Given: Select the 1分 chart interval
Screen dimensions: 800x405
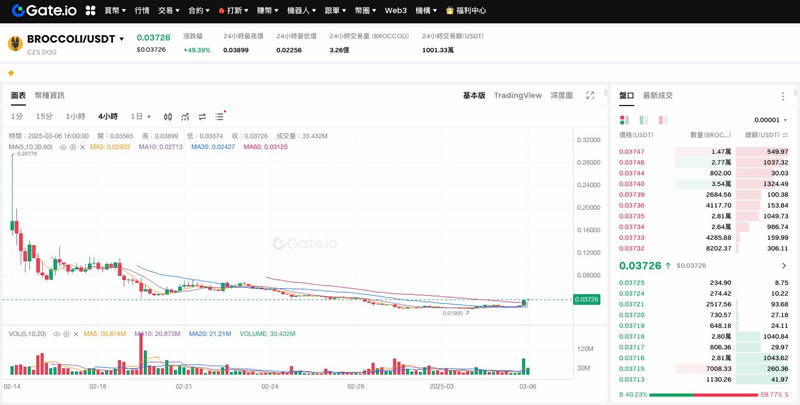Looking at the screenshot, I should tap(17, 117).
